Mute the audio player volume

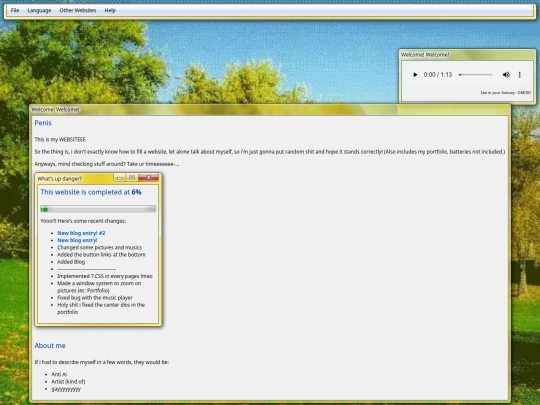506,75
